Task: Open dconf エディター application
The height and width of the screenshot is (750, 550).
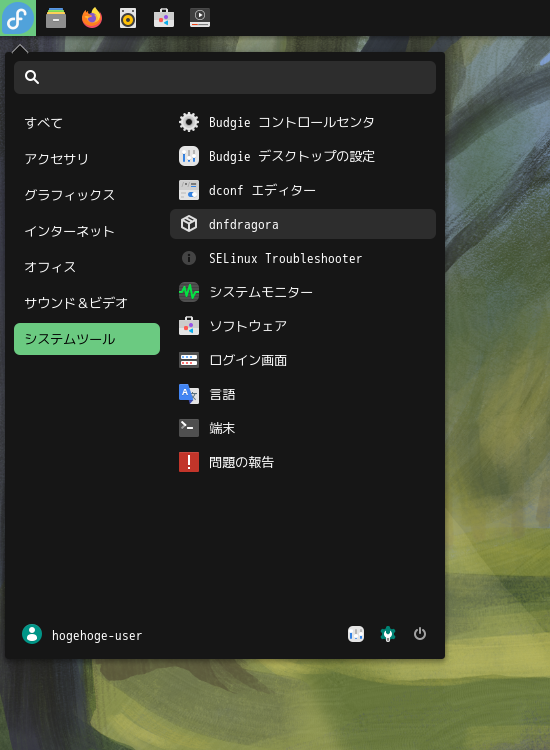Action: [x=303, y=190]
